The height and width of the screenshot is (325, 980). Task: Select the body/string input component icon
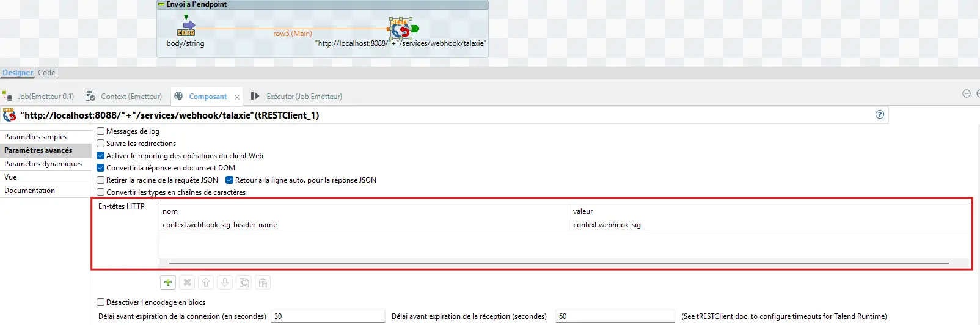click(186, 28)
